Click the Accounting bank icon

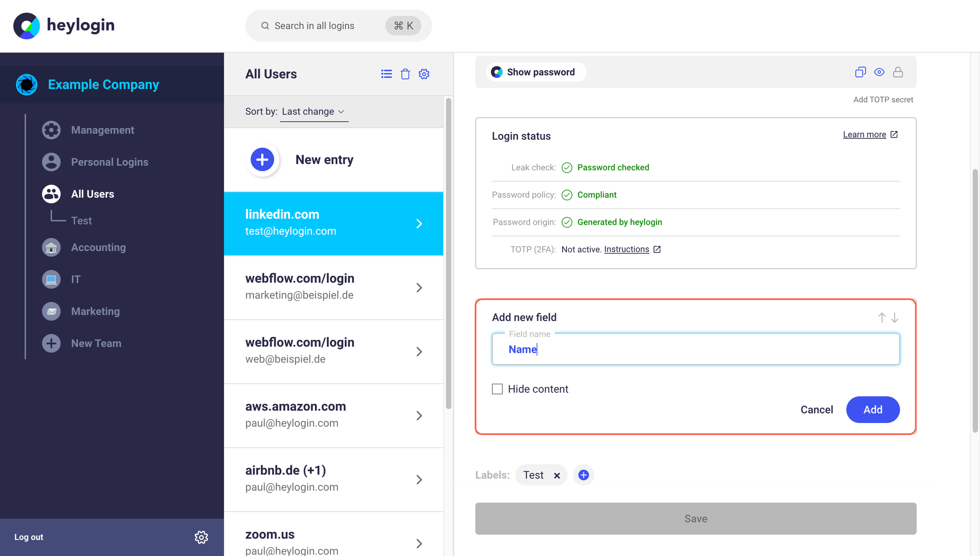tap(51, 247)
